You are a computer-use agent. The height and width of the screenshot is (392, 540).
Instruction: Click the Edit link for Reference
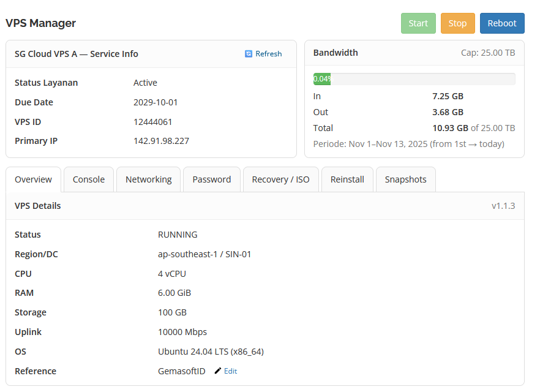[230, 371]
